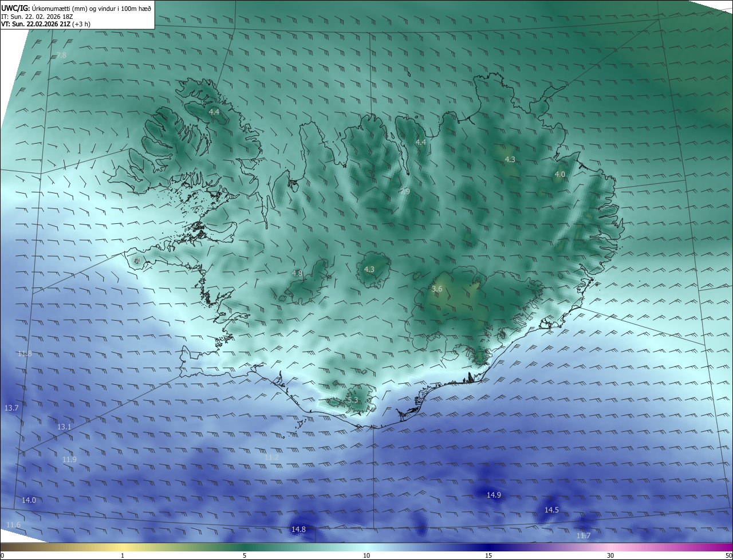Click the 4.3 label inside the Hofsjökull outline
This screenshot has width=733, height=560.
[x=369, y=269]
